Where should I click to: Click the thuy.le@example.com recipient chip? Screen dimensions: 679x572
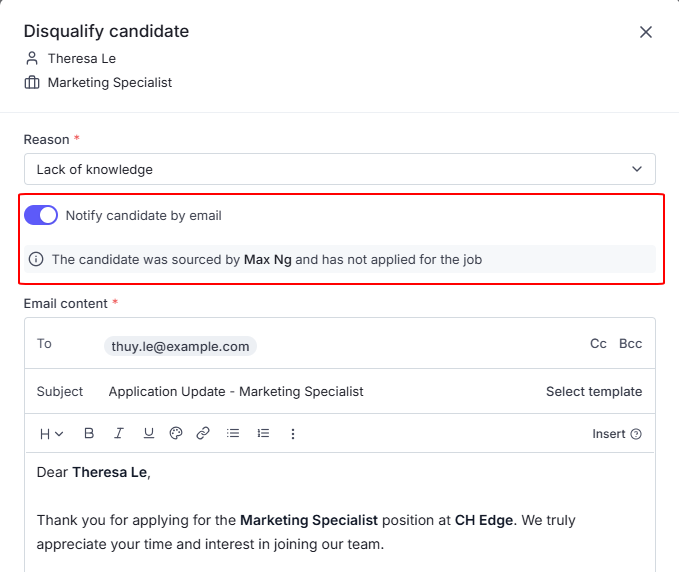tap(180, 346)
